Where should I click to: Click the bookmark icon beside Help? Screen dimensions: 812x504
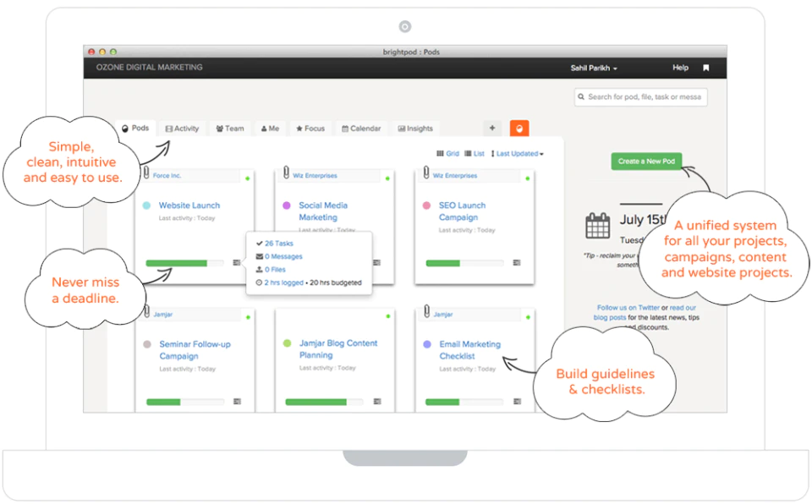[705, 68]
